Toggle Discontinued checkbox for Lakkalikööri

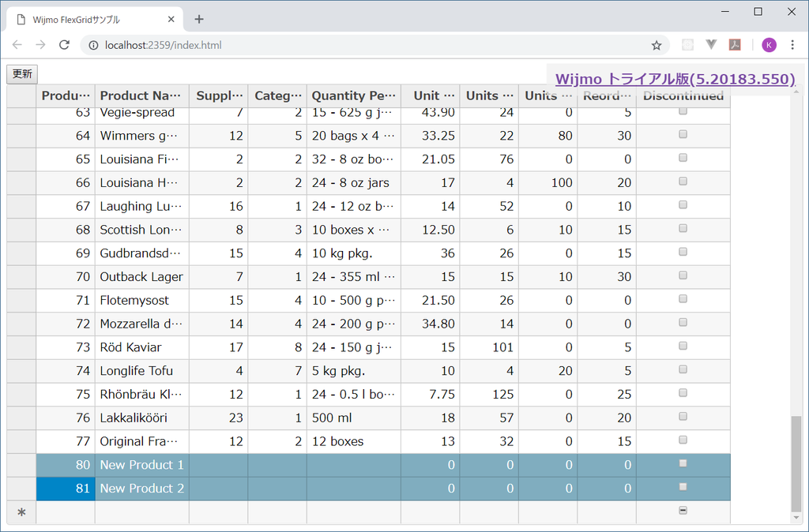click(x=683, y=417)
